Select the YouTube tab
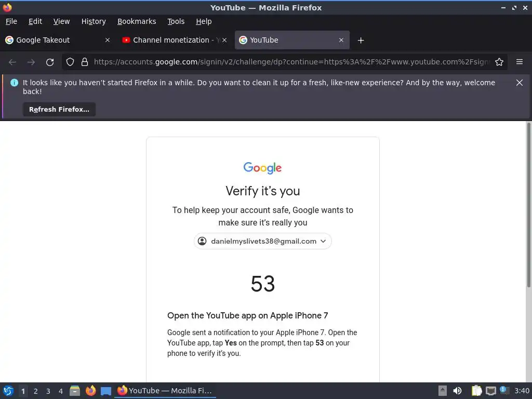This screenshot has width=532, height=399. coord(292,40)
